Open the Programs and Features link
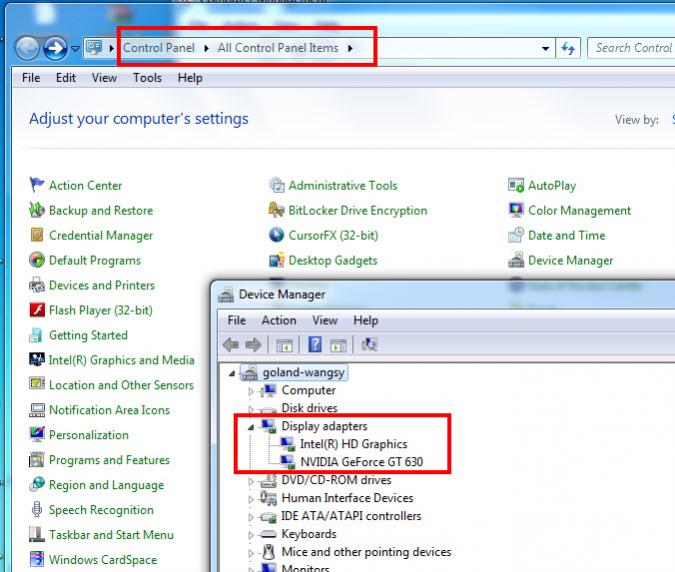The width and height of the screenshot is (675, 572). 109,460
